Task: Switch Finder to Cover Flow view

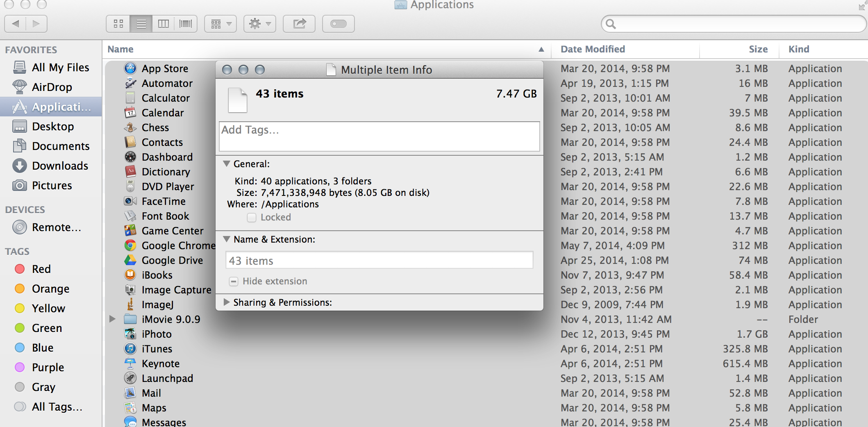Action: [x=186, y=24]
